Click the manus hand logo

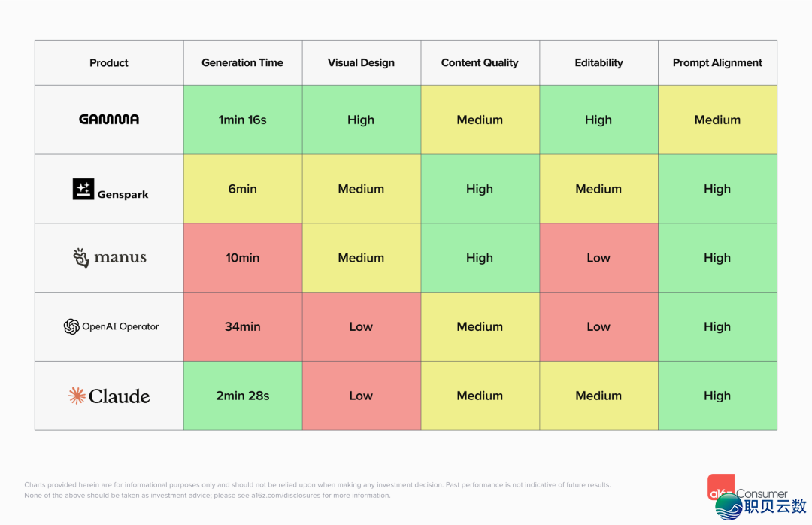point(80,257)
